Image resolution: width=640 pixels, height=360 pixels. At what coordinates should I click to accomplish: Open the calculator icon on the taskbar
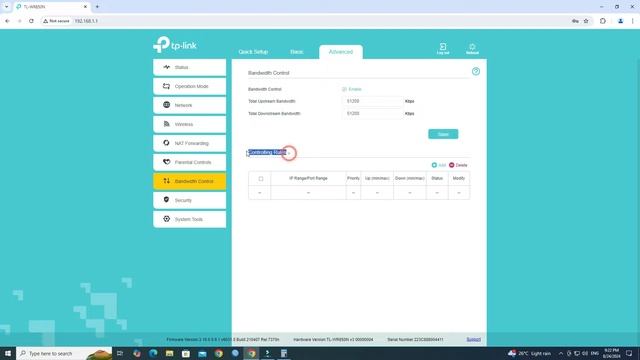coord(284,353)
